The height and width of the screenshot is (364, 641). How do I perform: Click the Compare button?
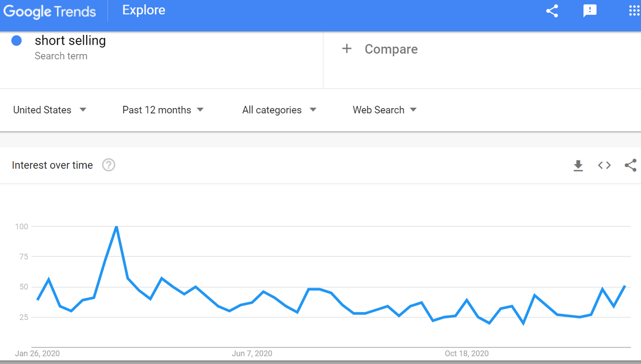click(391, 49)
